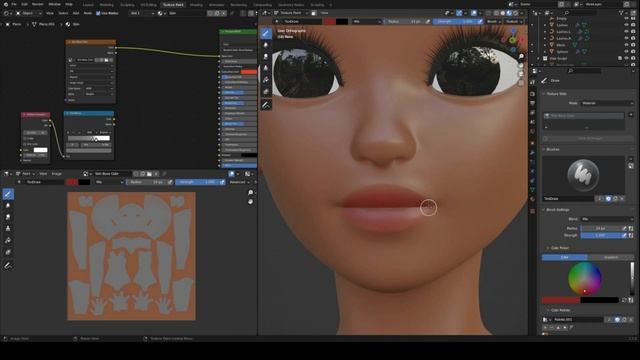The height and width of the screenshot is (360, 640).
Task: Hide the Mesh object with its eye icon
Action: tap(627, 45)
